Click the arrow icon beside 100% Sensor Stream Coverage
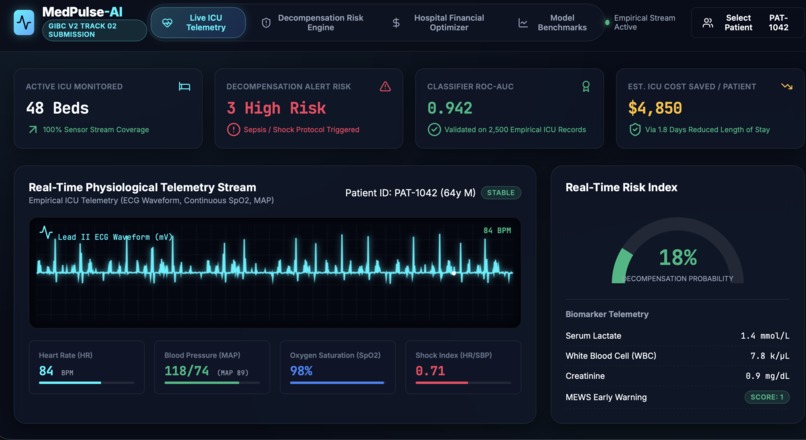 (x=33, y=130)
